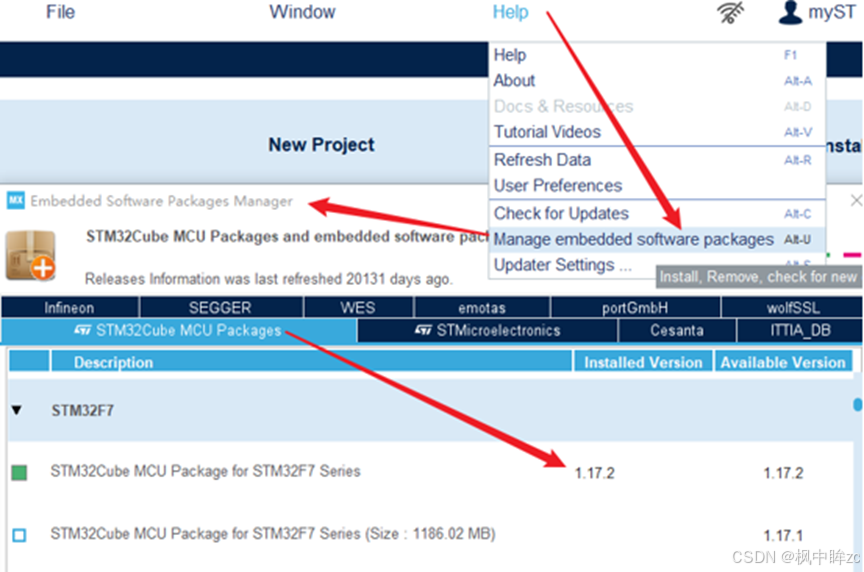Image resolution: width=864 pixels, height=572 pixels.
Task: Switch to the SEGGER tab
Action: tap(220, 307)
